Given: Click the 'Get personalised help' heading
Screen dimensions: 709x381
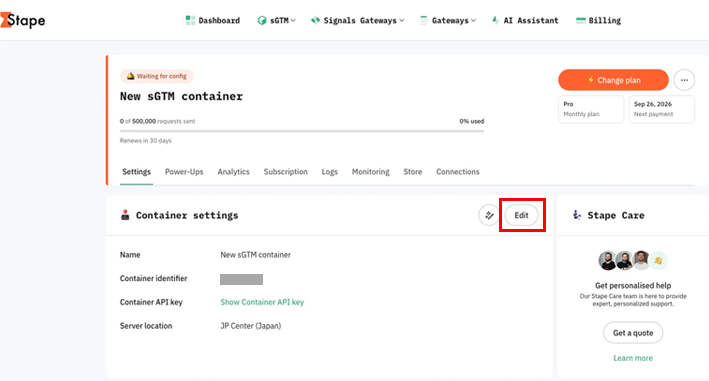Looking at the screenshot, I should [633, 286].
